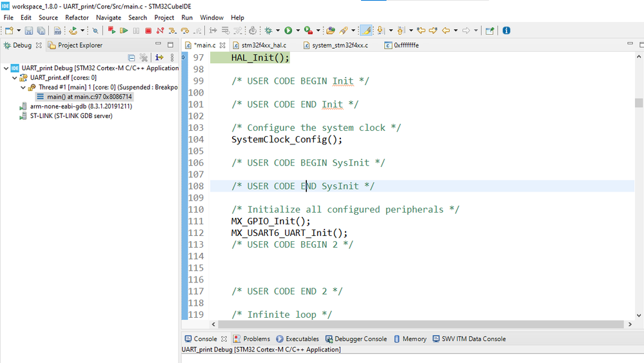Open the Next Annotation dropdown arrow
This screenshot has width=644, height=363.
pos(391,30)
